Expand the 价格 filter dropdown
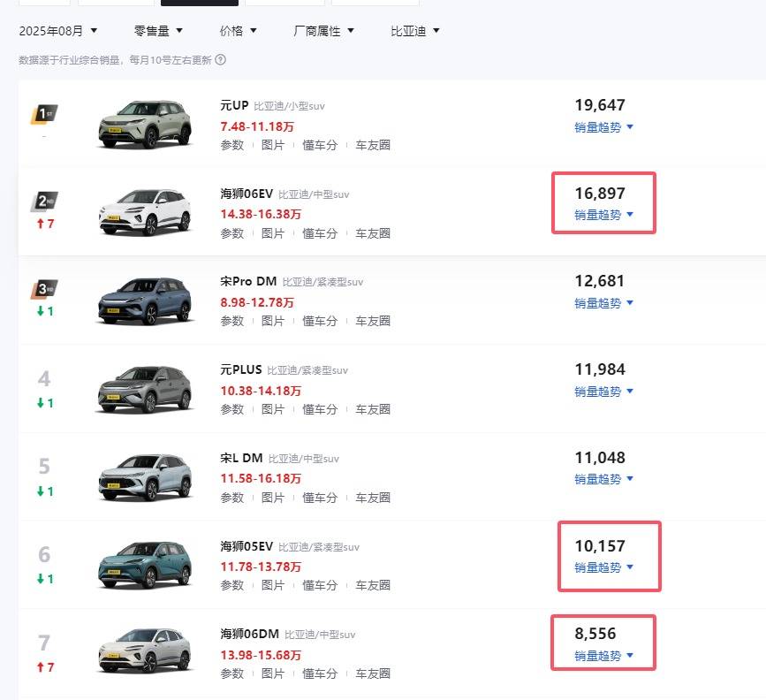This screenshot has width=766, height=700. coord(239,31)
